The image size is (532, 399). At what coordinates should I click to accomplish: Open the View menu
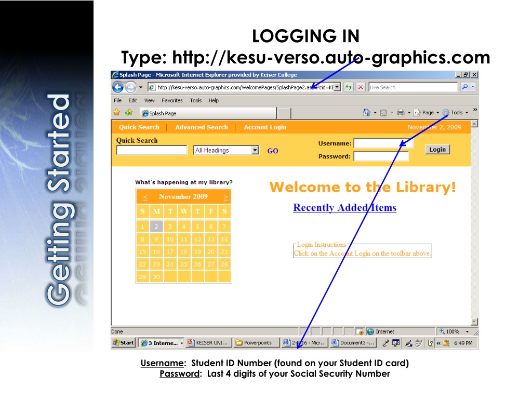(x=149, y=100)
